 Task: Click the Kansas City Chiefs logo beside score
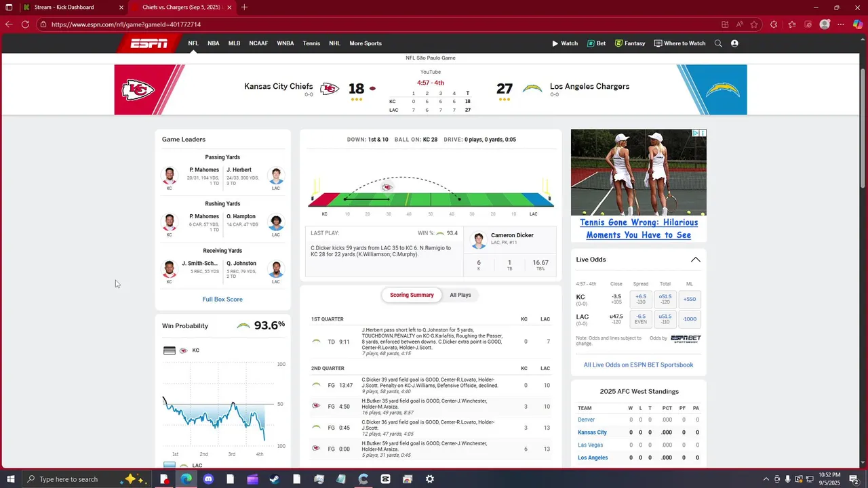click(x=330, y=89)
